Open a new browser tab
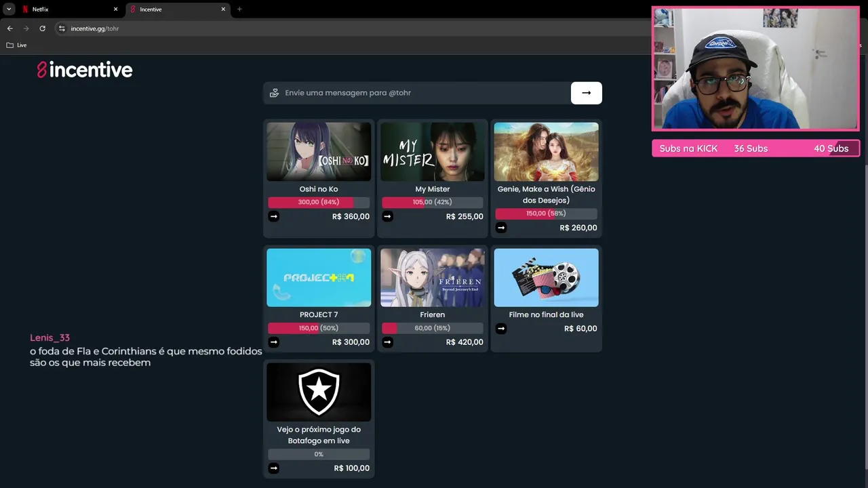This screenshot has width=868, height=488. click(x=239, y=9)
